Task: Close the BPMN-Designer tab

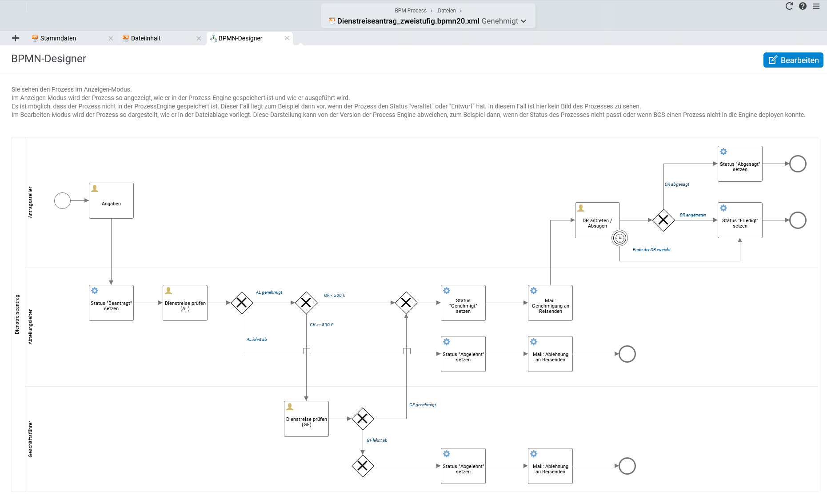Action: pos(288,38)
